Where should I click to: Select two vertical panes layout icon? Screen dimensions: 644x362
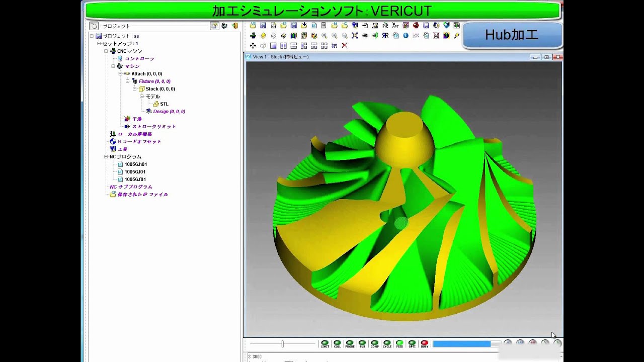(x=283, y=46)
